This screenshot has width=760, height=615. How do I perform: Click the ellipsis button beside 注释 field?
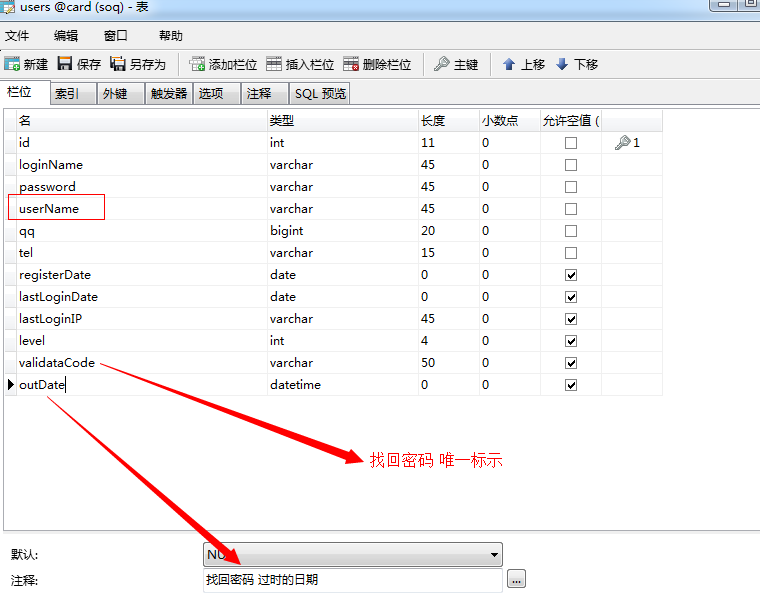516,579
